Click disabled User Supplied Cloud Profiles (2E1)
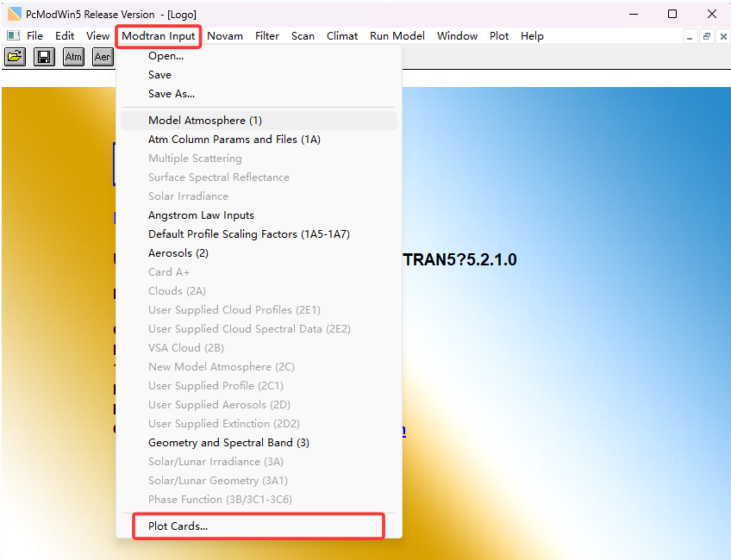731x560 pixels. [259, 310]
